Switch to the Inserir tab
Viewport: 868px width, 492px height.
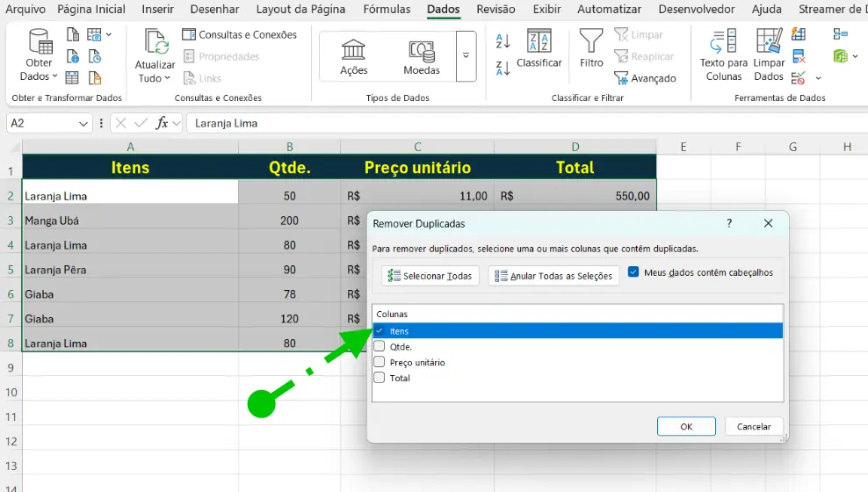[x=157, y=10]
